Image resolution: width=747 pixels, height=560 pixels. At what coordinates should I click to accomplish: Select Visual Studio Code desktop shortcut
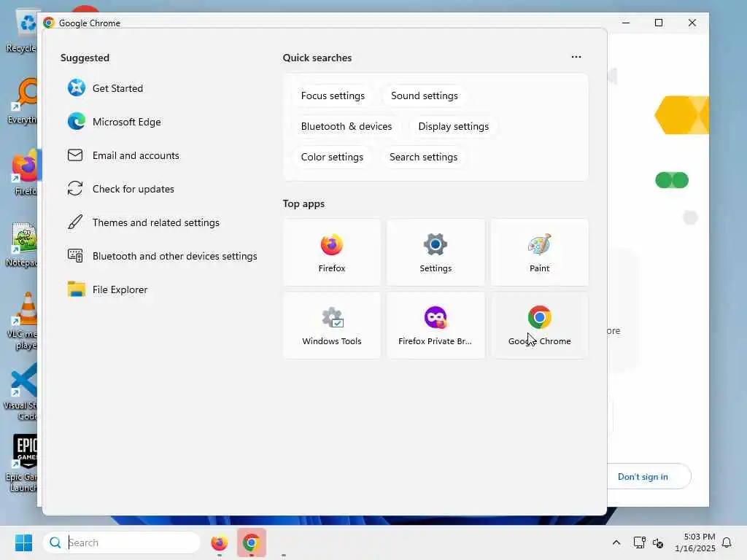click(21, 392)
